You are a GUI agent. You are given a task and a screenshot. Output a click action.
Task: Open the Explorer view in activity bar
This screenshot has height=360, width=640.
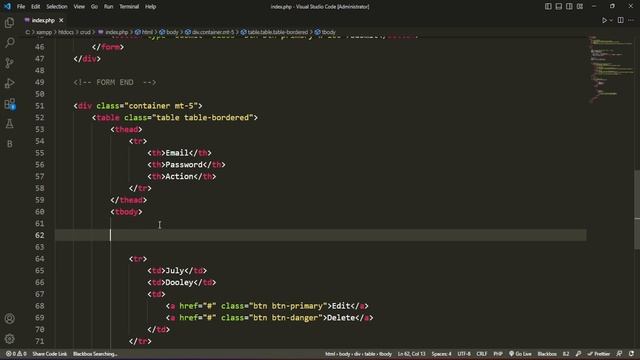[9, 22]
